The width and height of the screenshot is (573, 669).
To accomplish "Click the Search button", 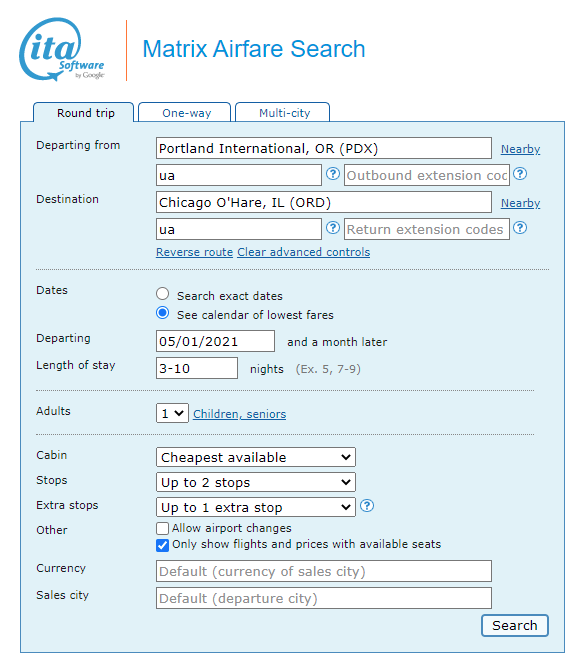I will 515,625.
